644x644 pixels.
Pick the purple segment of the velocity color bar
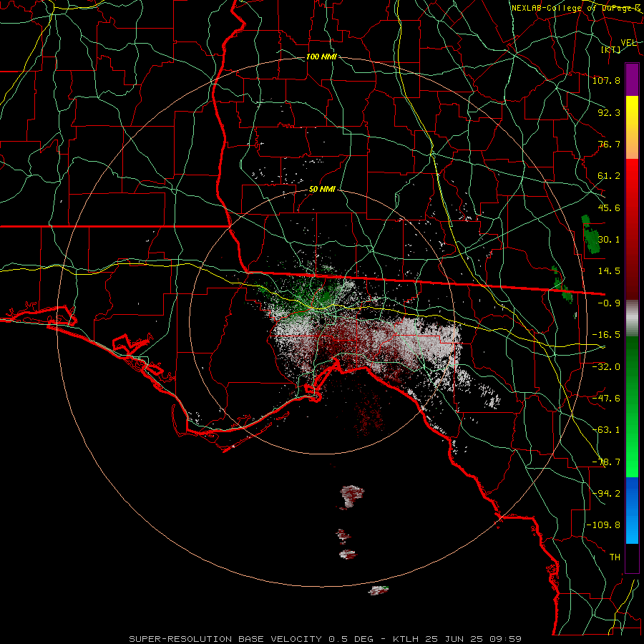coord(632,79)
